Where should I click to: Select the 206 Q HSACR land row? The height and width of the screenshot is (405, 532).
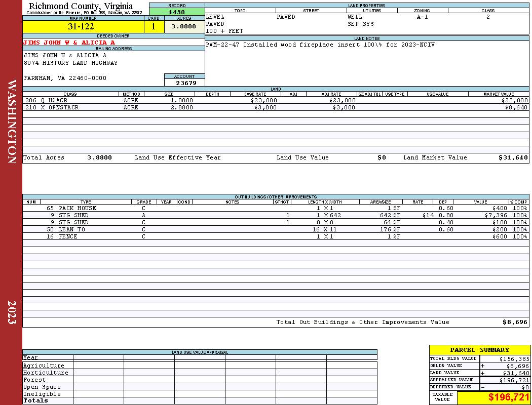(276, 100)
